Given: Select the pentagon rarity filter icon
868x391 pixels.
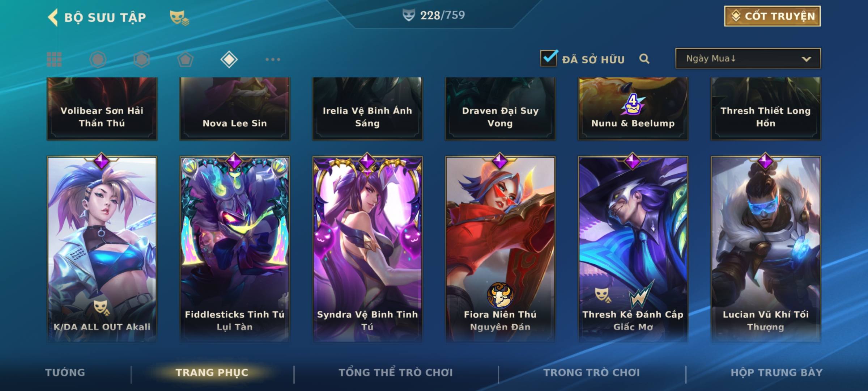Looking at the screenshot, I should point(185,59).
